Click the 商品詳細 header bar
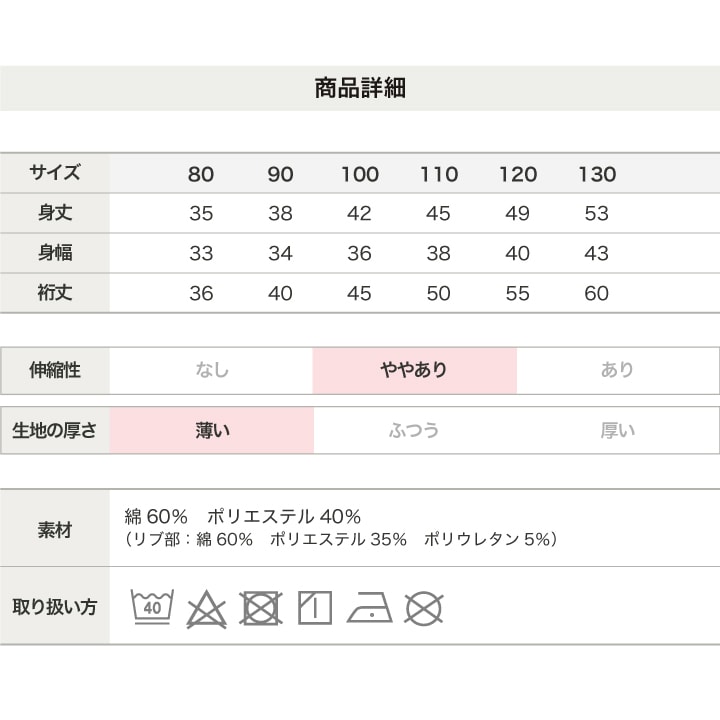The image size is (720, 720). pos(360,88)
